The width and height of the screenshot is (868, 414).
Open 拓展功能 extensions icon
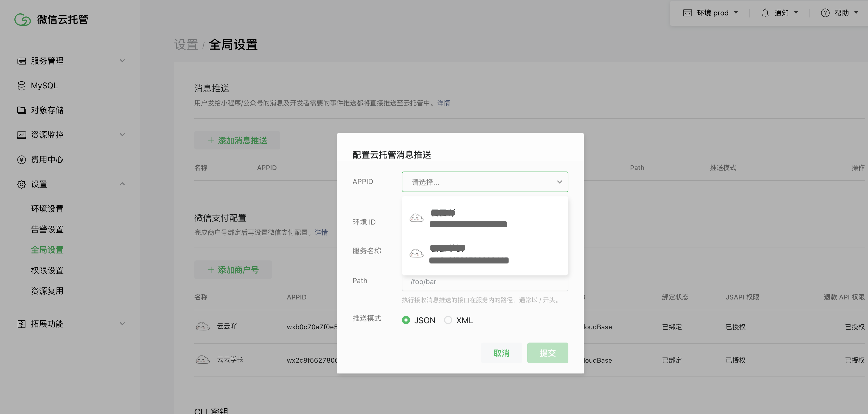click(21, 324)
